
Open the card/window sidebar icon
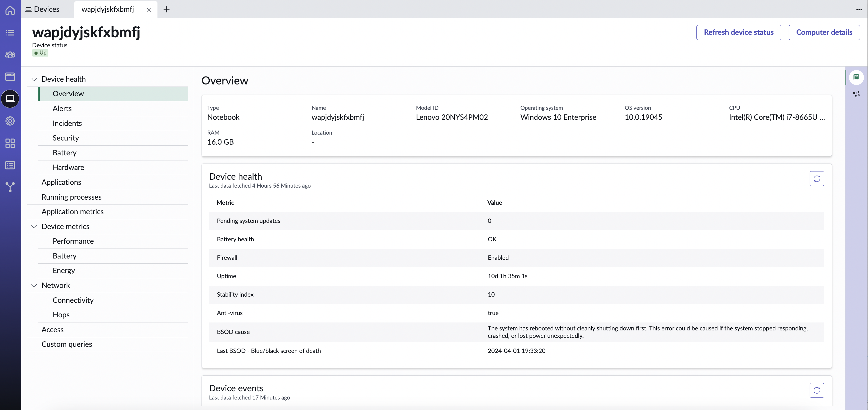coord(10,77)
